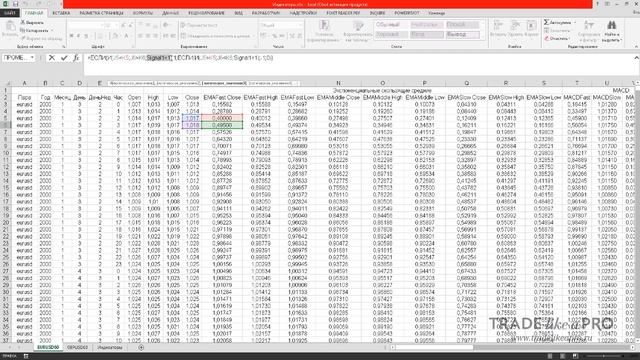Screen dimensions: 640x360
Task: Toggle bold formatting
Action: (x=71, y=36)
